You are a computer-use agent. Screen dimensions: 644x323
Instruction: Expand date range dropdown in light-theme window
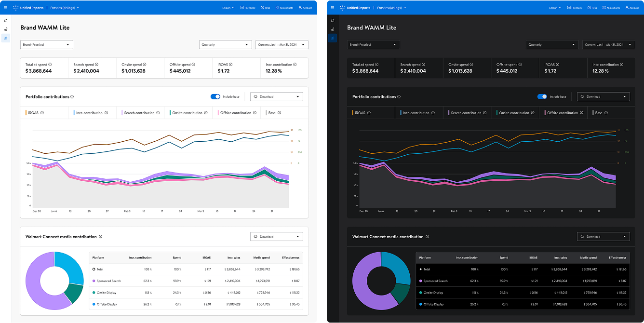click(x=282, y=45)
